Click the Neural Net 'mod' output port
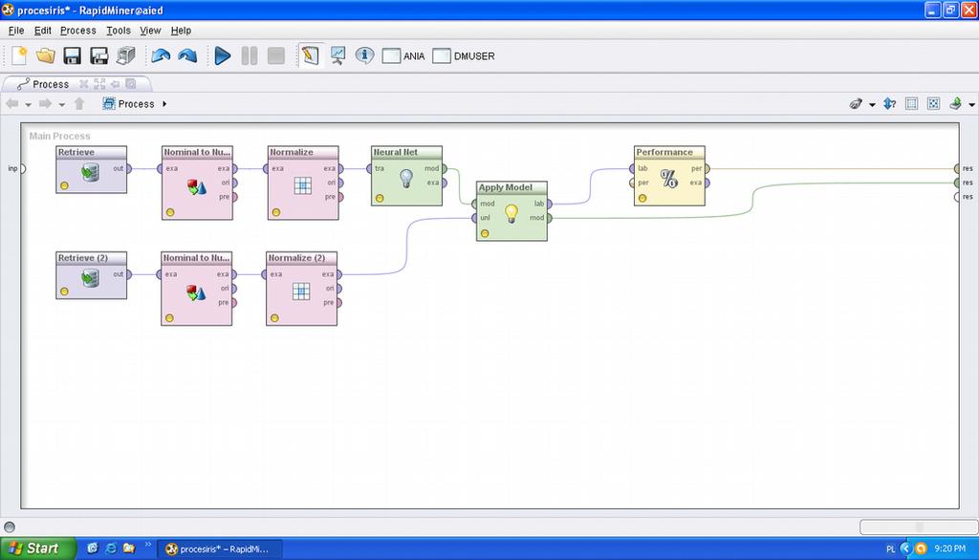This screenshot has width=979, height=560. [444, 168]
